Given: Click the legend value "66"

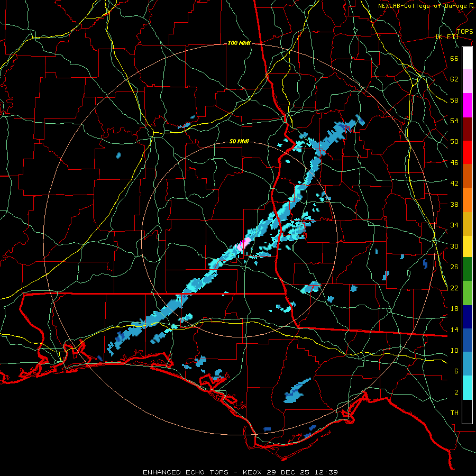Looking at the screenshot, I should pos(454,58).
